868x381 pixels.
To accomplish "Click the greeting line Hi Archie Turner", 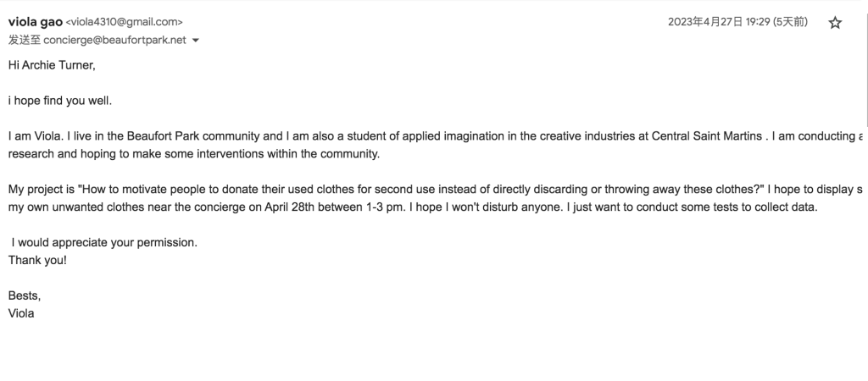I will (52, 65).
